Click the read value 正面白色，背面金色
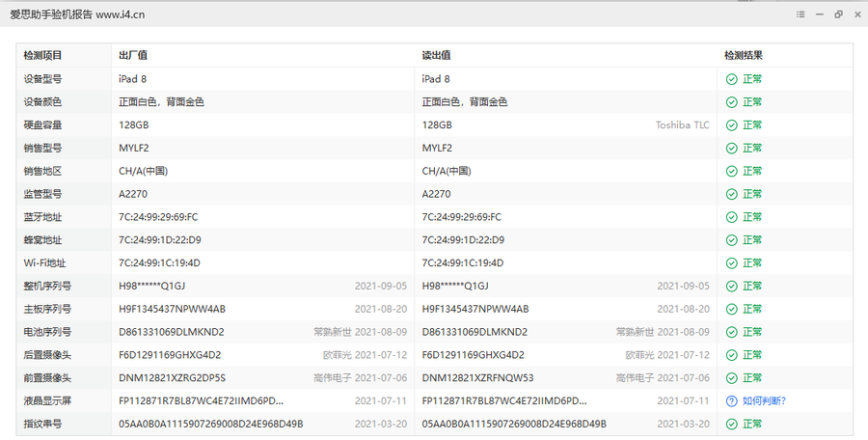The height and width of the screenshot is (440, 868). pos(465,102)
